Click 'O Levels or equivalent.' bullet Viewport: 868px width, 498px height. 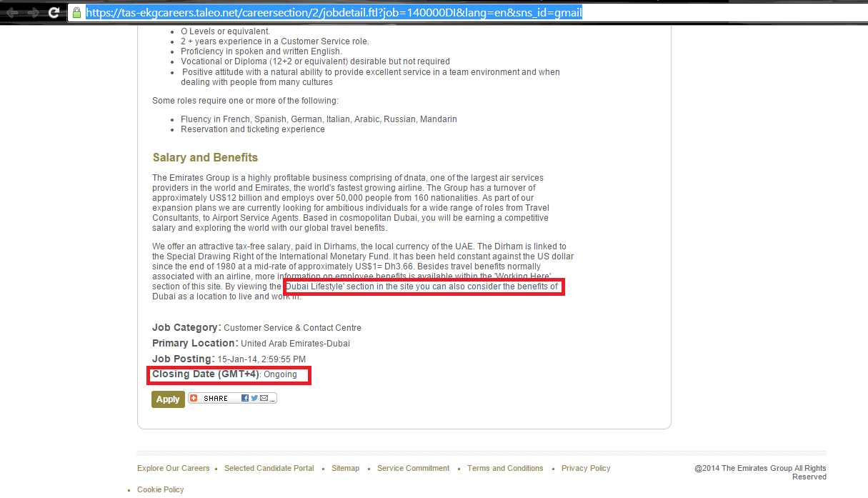point(225,31)
